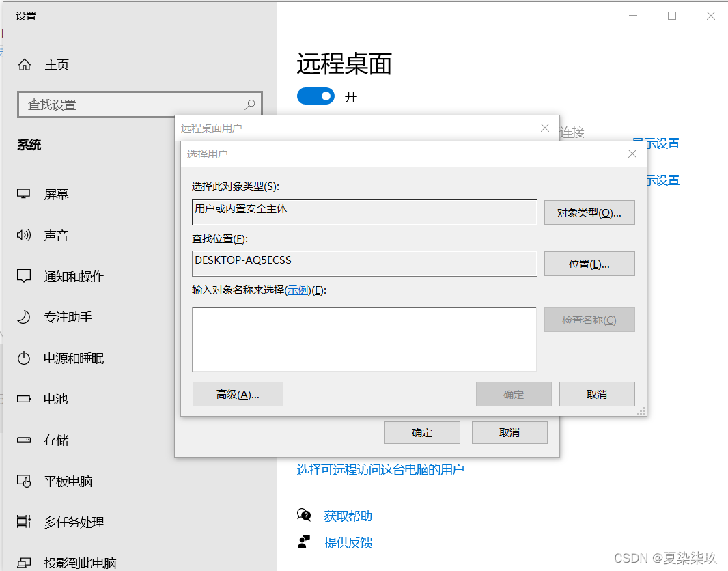The height and width of the screenshot is (571, 728).
Task: Go to 主页 (Home) via house icon
Action: (x=25, y=64)
